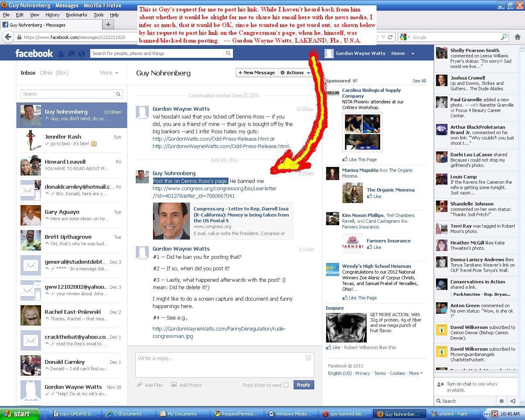Click Gordon Wayne Watts profile picture in header
This screenshot has height=420, width=525.
click(329, 53)
